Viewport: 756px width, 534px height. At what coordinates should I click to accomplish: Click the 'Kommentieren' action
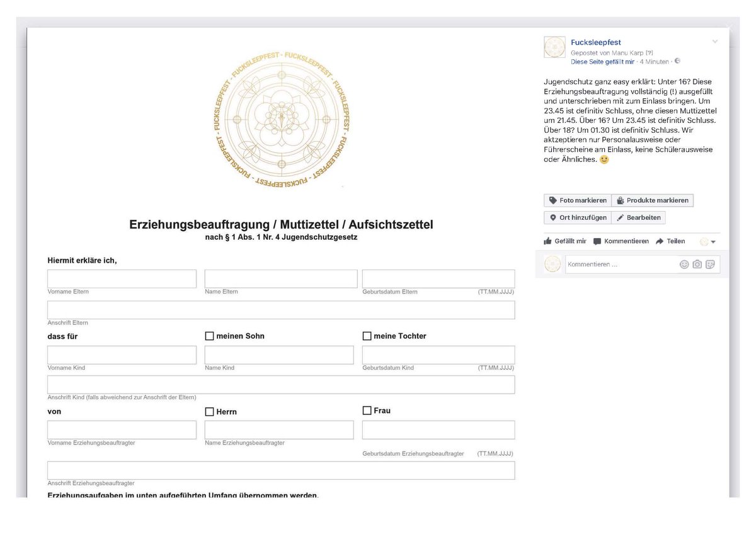pyautogui.click(x=621, y=241)
